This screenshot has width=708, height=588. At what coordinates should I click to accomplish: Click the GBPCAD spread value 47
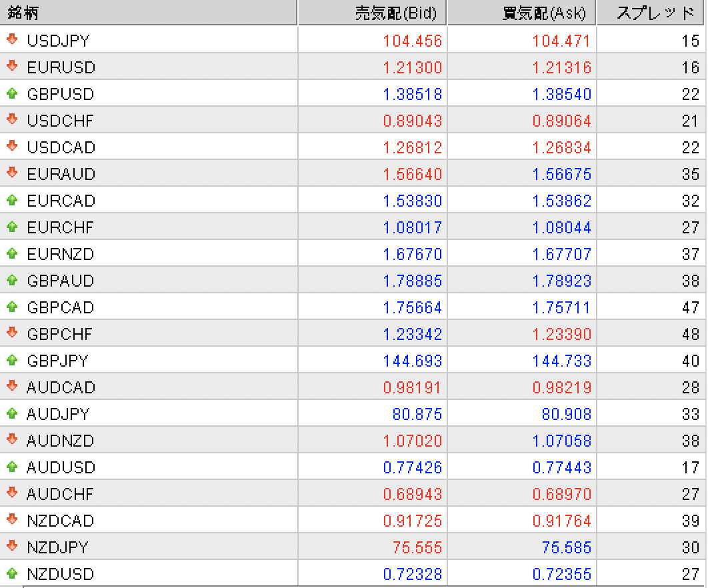point(691,307)
